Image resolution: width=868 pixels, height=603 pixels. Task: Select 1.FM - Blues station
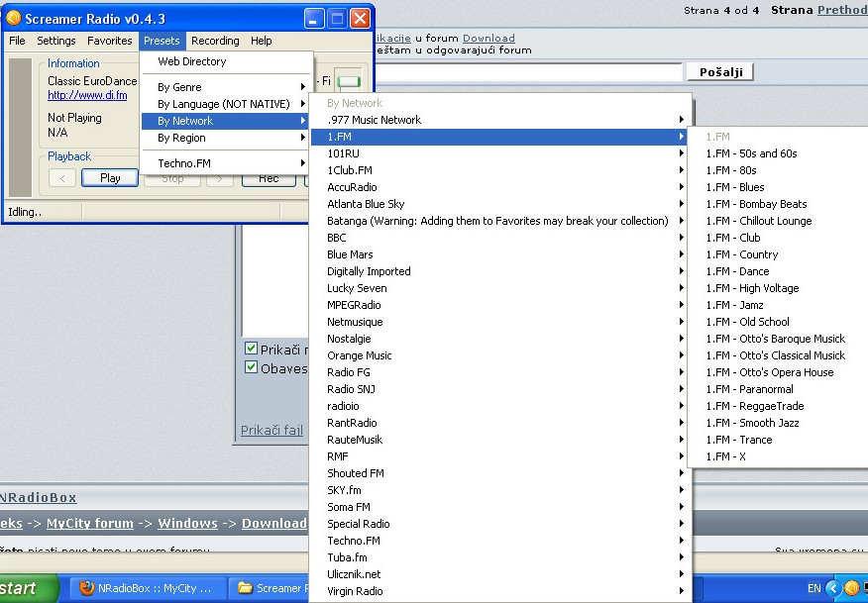tap(778, 187)
